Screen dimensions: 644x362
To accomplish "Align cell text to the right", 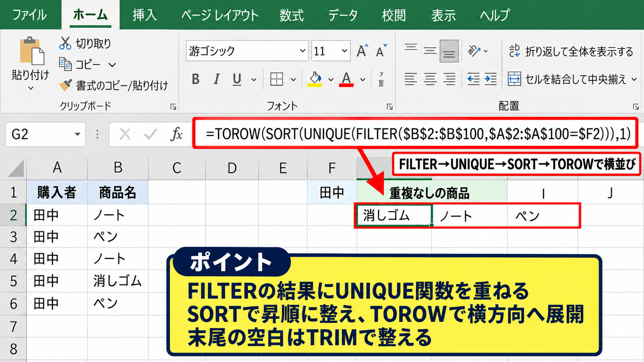I will pyautogui.click(x=449, y=79).
